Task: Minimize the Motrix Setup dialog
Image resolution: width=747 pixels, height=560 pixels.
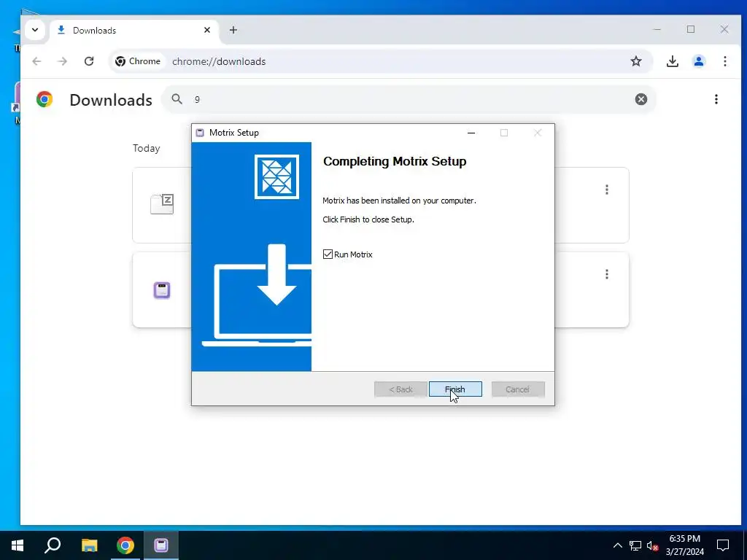Action: (x=471, y=133)
